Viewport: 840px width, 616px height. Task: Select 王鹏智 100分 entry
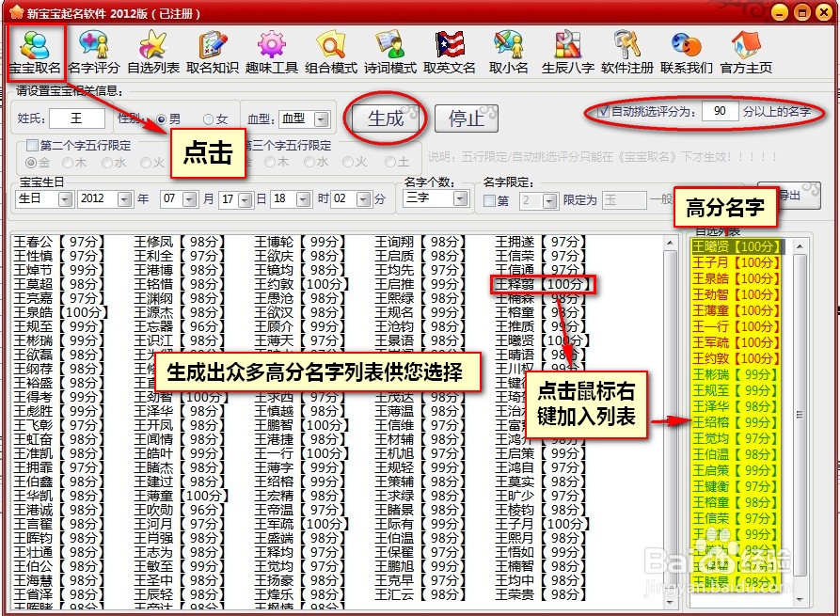point(301,425)
